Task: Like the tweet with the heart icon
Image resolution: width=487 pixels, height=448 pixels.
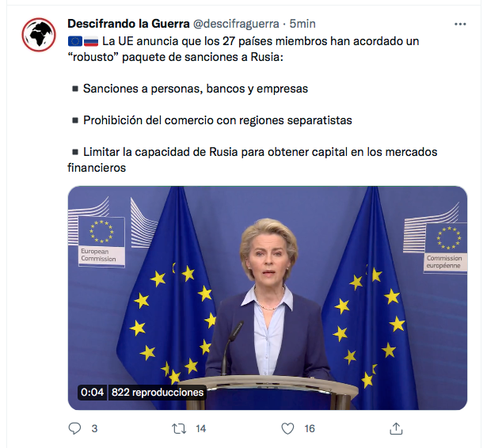Action: 287,429
